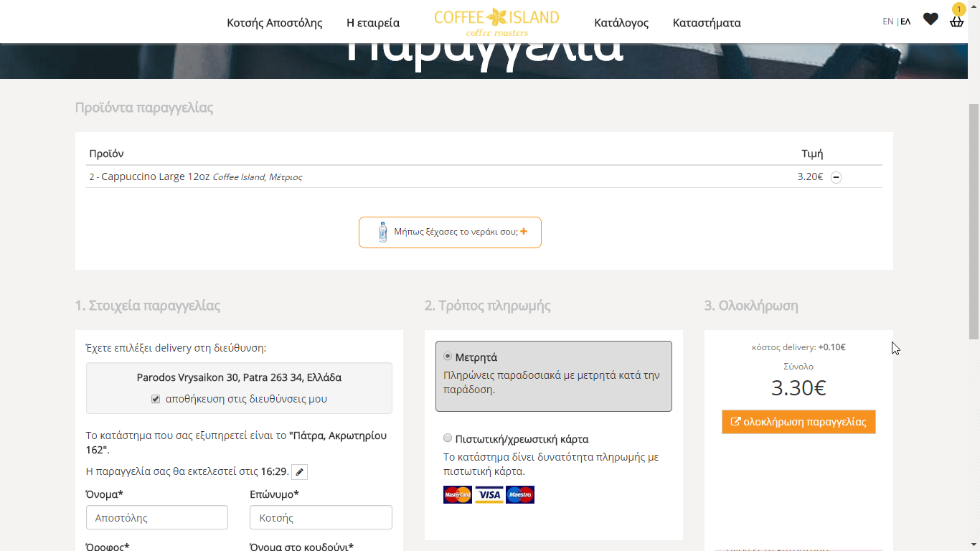Click the 3.30€ total amount
The height and width of the screenshot is (551, 980).
798,388
